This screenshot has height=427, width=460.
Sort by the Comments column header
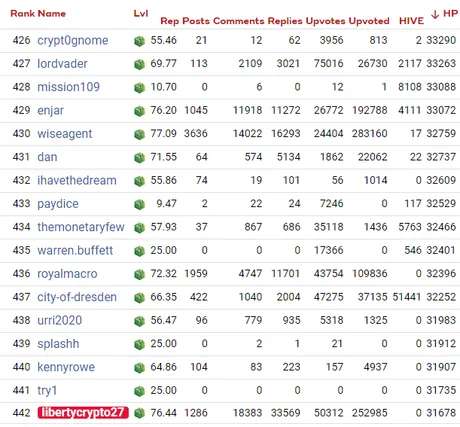tap(239, 21)
